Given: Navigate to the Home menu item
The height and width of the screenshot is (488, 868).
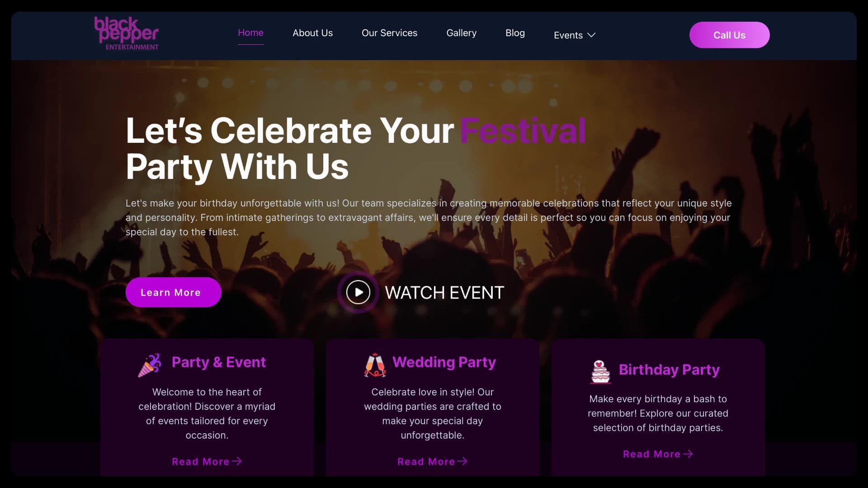Looking at the screenshot, I should (x=251, y=33).
